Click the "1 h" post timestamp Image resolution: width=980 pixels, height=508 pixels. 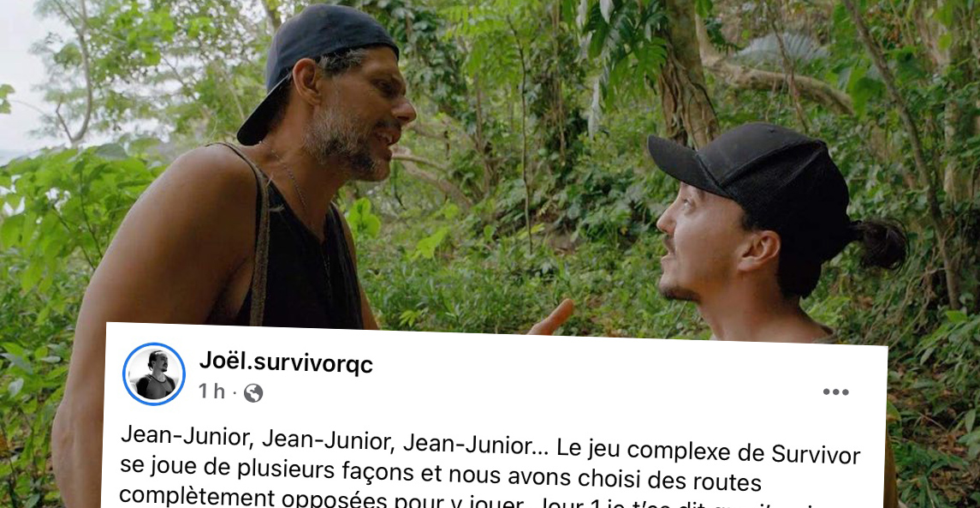coord(211,391)
